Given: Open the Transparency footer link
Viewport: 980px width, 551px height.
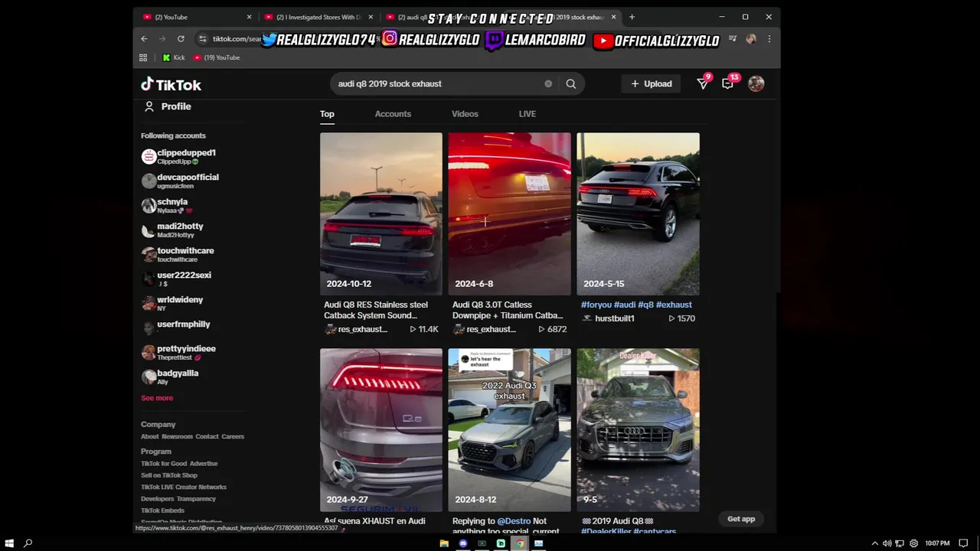Looking at the screenshot, I should click(196, 499).
